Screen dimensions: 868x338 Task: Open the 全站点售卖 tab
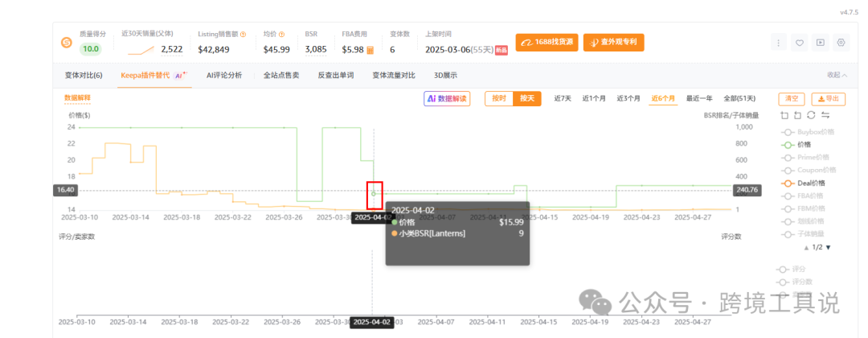click(x=280, y=76)
